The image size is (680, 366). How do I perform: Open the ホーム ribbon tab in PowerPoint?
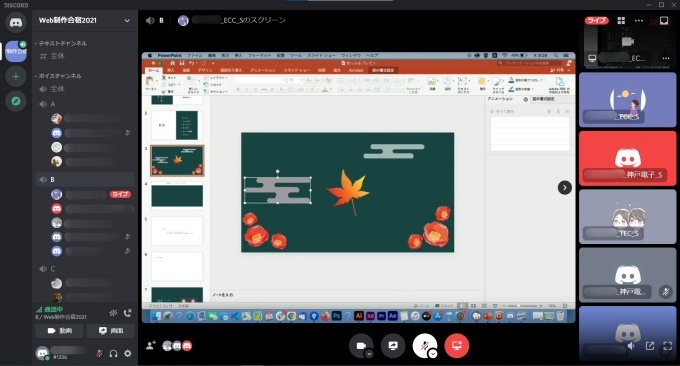coord(154,70)
